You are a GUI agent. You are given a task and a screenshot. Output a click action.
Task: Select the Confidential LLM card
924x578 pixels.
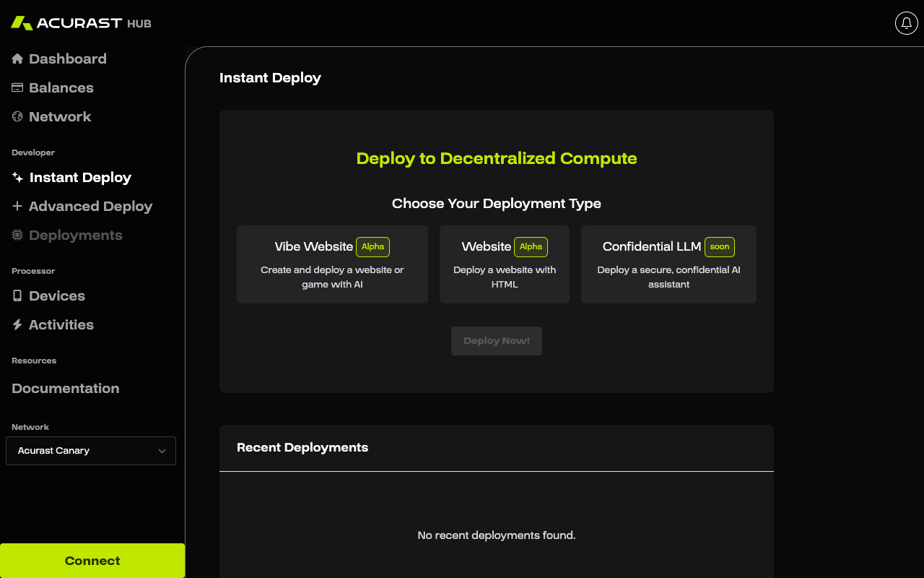(668, 264)
